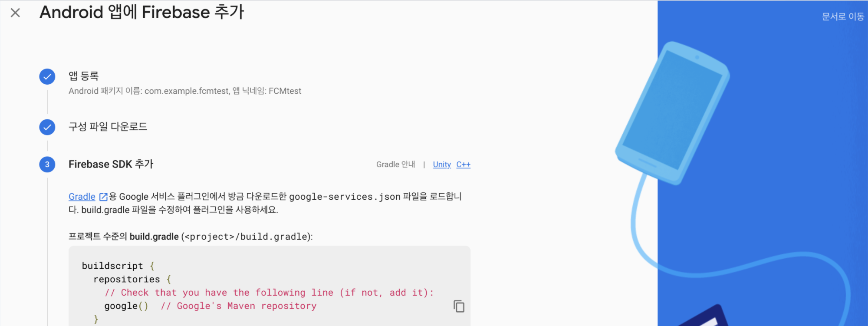Click the completed 앱 등록 step checkmark

(x=47, y=77)
